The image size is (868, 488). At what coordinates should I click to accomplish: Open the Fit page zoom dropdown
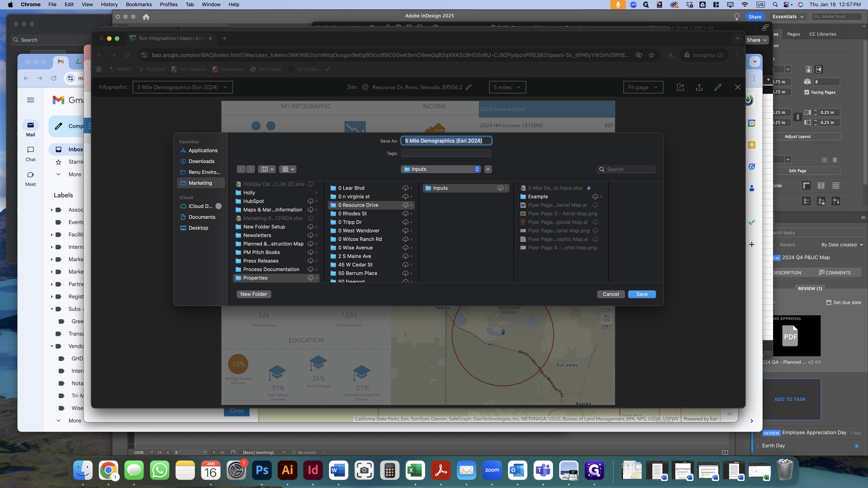coord(643,87)
